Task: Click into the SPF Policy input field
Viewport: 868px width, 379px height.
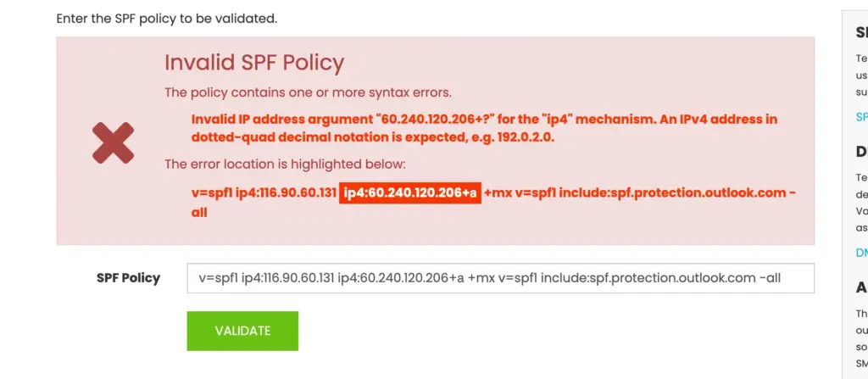Action: (x=500, y=278)
